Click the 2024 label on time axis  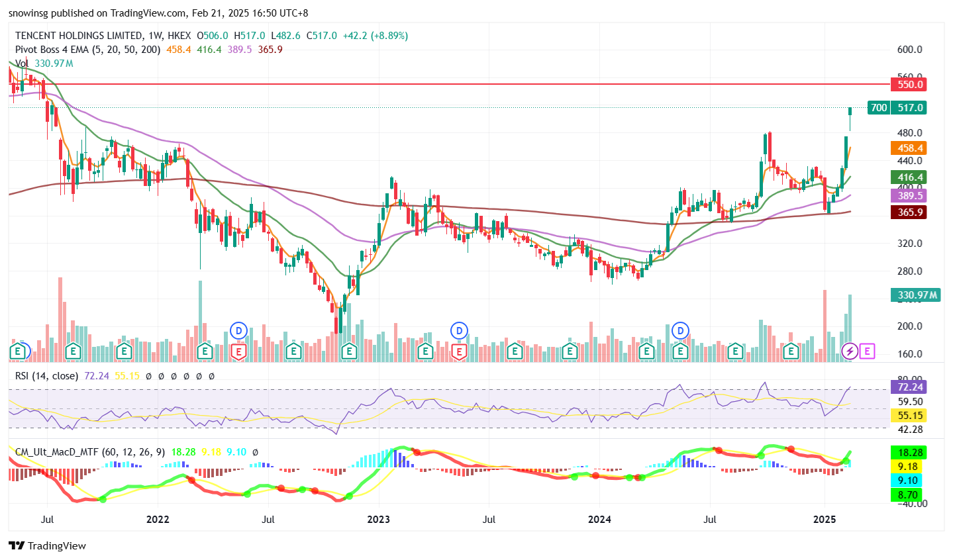[599, 520]
